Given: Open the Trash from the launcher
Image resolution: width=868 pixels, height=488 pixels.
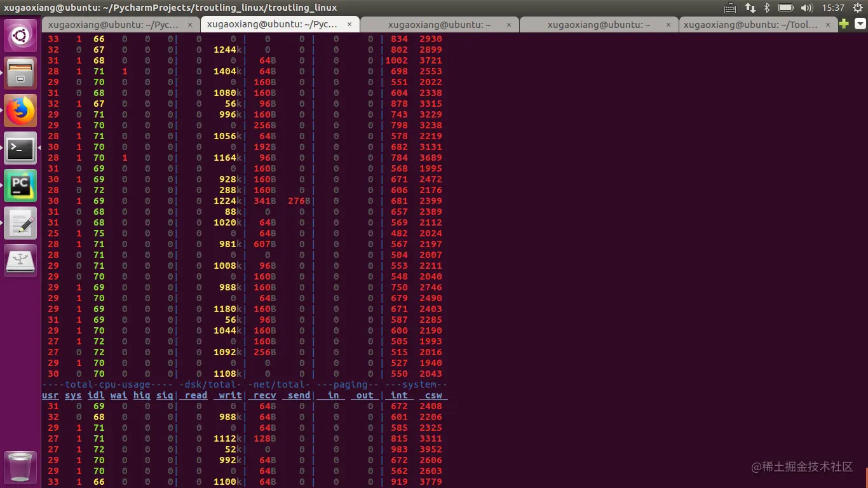Looking at the screenshot, I should 20,466.
